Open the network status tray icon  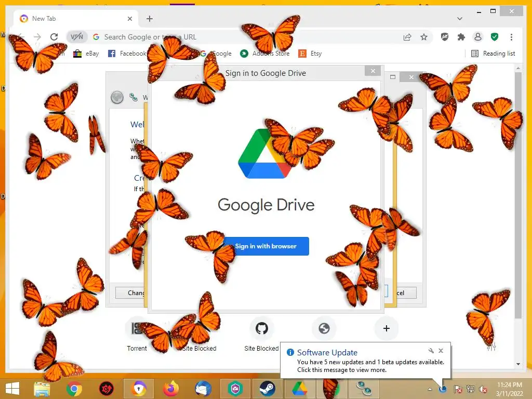tap(471, 389)
